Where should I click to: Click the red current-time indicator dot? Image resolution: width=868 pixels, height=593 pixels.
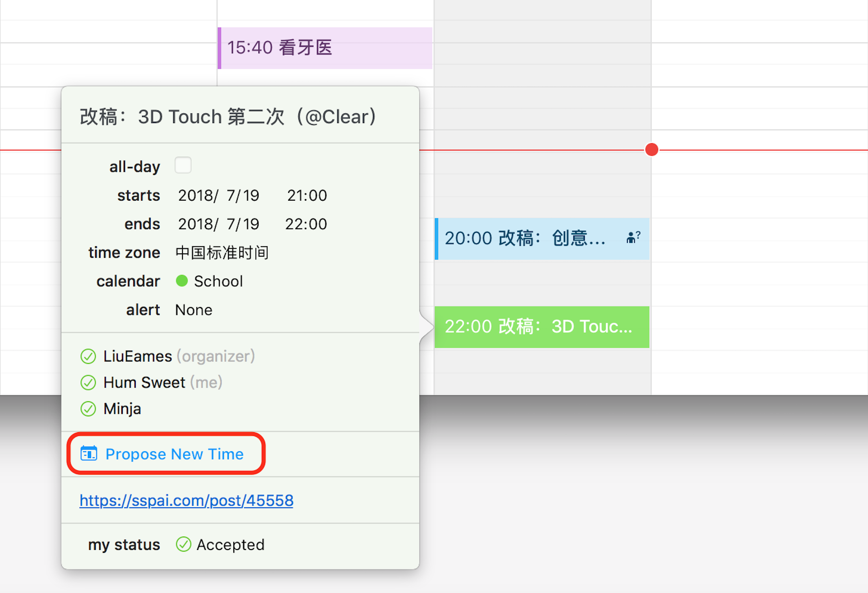pos(651,149)
